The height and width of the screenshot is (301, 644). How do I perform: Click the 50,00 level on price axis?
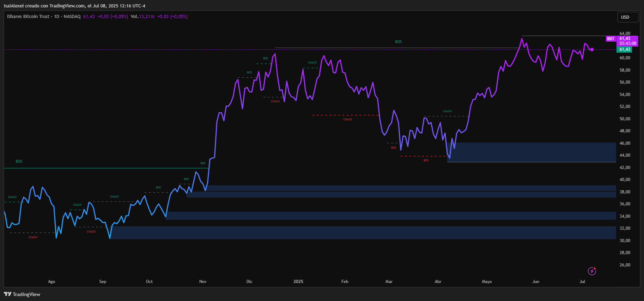click(x=625, y=119)
